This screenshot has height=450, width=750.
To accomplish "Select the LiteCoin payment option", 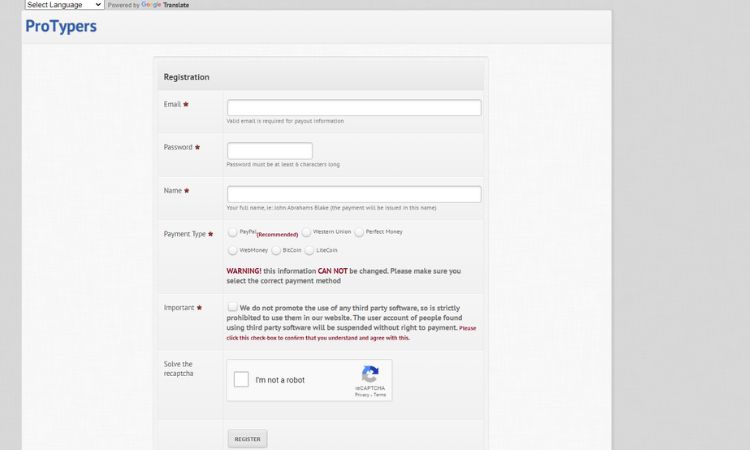I will click(309, 251).
